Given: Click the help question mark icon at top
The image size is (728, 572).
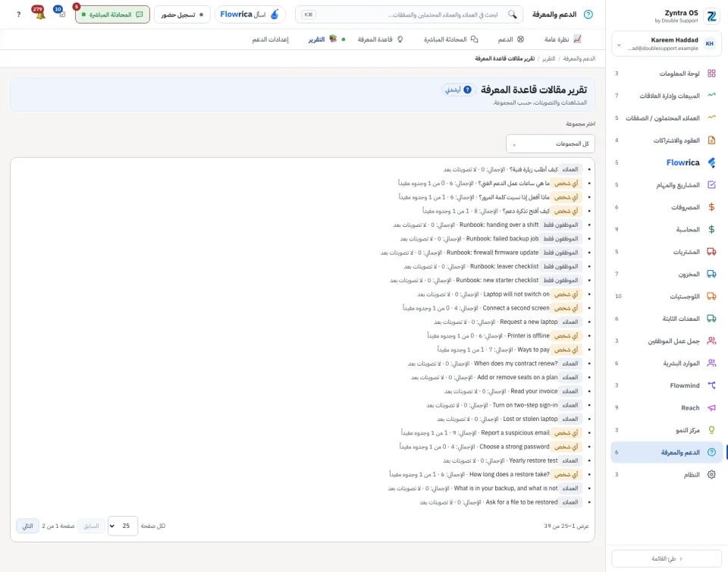Looking at the screenshot, I should 18,14.
